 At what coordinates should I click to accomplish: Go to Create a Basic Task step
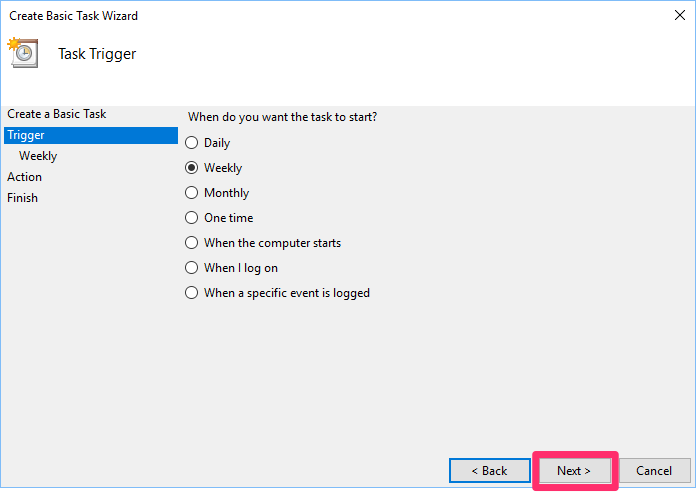(x=57, y=114)
